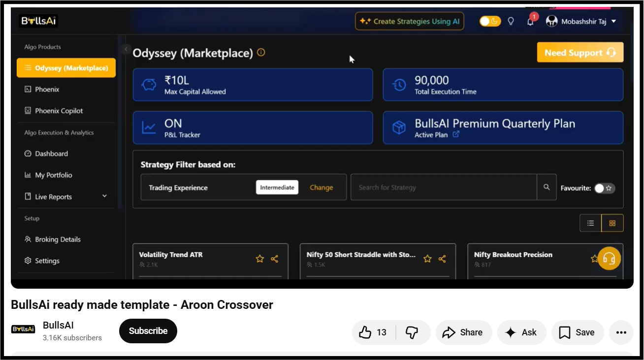644x360 pixels.
Task: Click the Need Support button
Action: [580, 53]
